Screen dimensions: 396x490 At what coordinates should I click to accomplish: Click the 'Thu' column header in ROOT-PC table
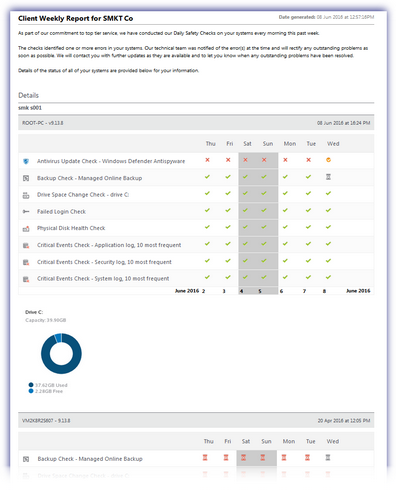pos(211,144)
